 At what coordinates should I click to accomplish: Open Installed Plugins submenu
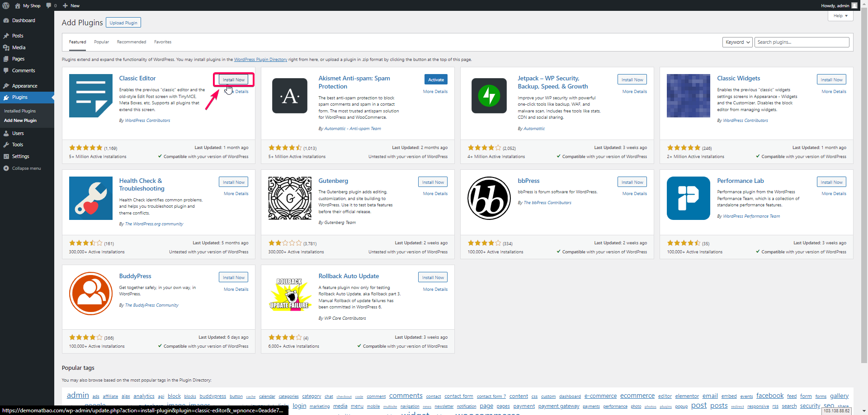click(20, 111)
